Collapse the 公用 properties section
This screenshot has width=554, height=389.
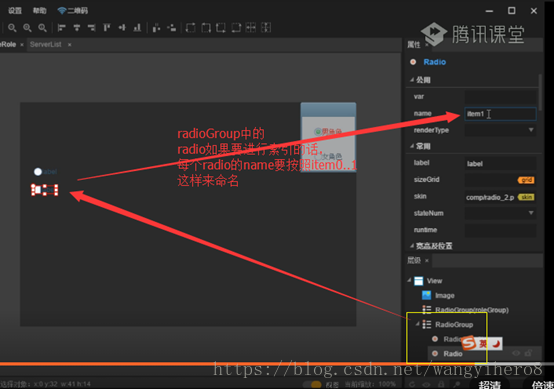(412, 80)
